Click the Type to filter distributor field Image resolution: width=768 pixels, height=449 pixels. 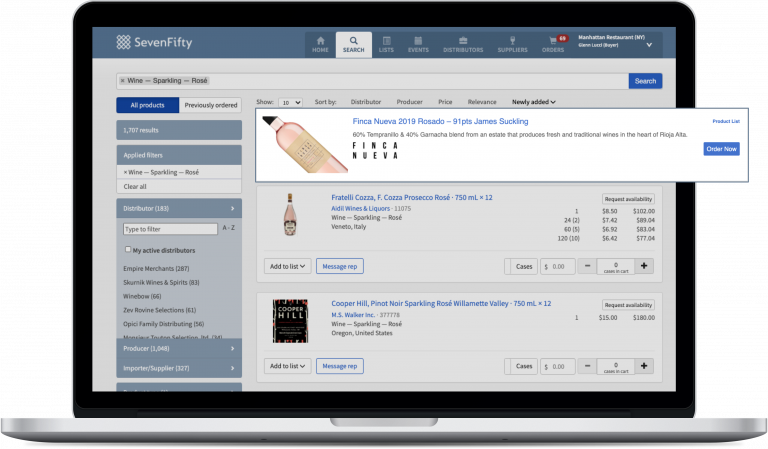tap(170, 229)
